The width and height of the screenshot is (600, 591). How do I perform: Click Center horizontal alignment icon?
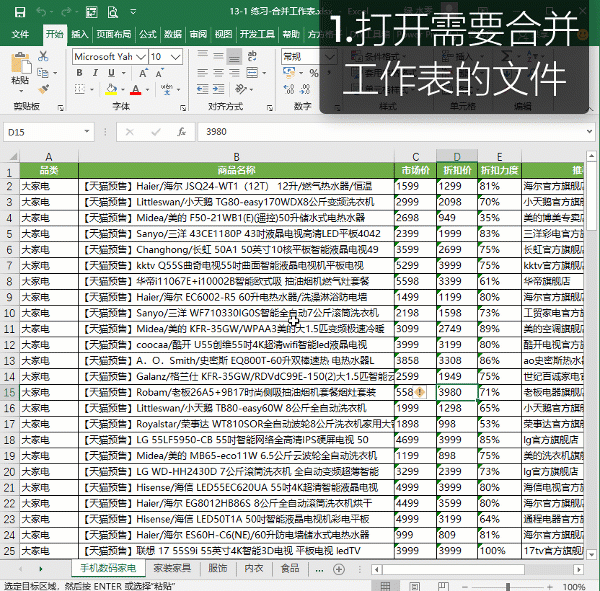pos(218,73)
